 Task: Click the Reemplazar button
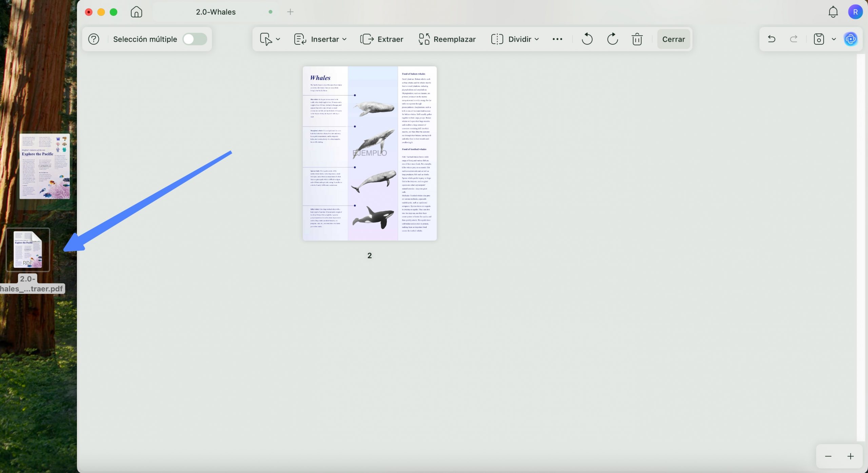(447, 39)
